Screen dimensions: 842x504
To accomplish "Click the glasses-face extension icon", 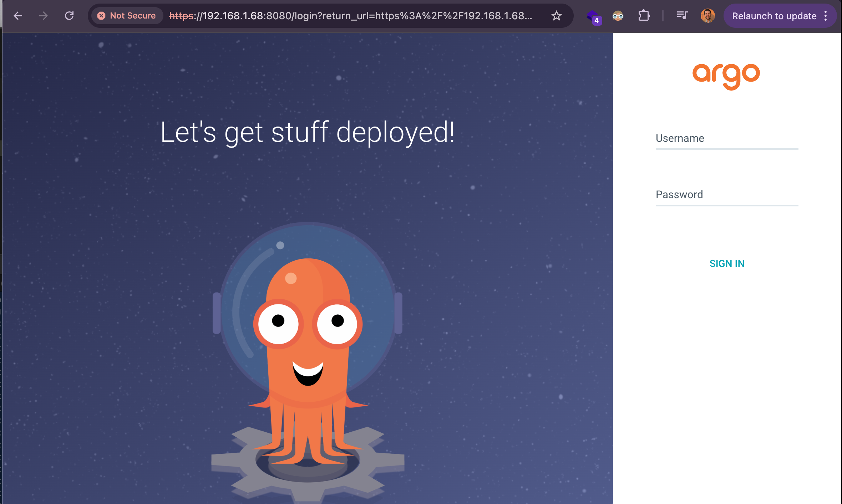I will [x=618, y=16].
